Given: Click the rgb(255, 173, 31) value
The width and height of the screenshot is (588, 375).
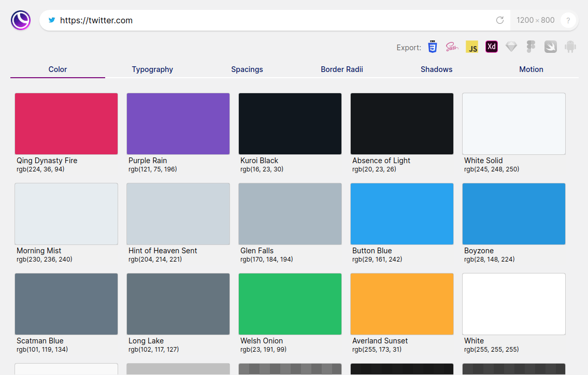Looking at the screenshot, I should 377,349.
